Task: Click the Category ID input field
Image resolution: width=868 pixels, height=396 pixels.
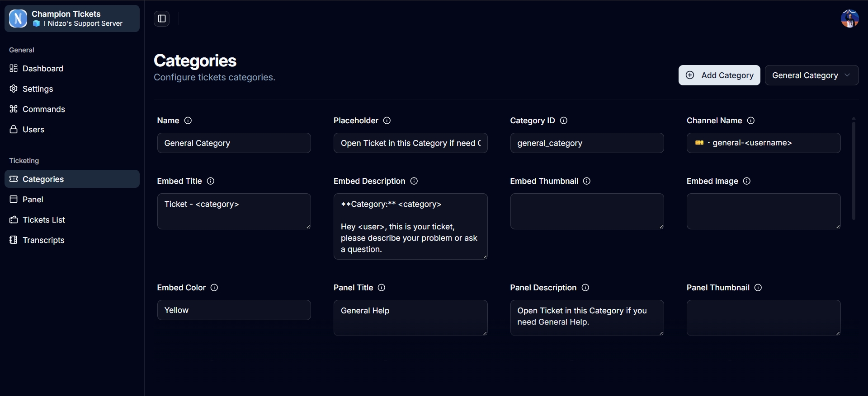Action: pyautogui.click(x=587, y=143)
